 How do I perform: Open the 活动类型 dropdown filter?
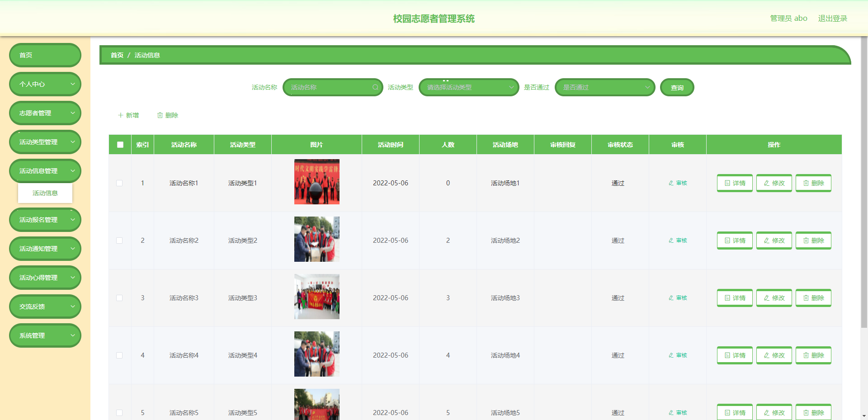(x=469, y=87)
